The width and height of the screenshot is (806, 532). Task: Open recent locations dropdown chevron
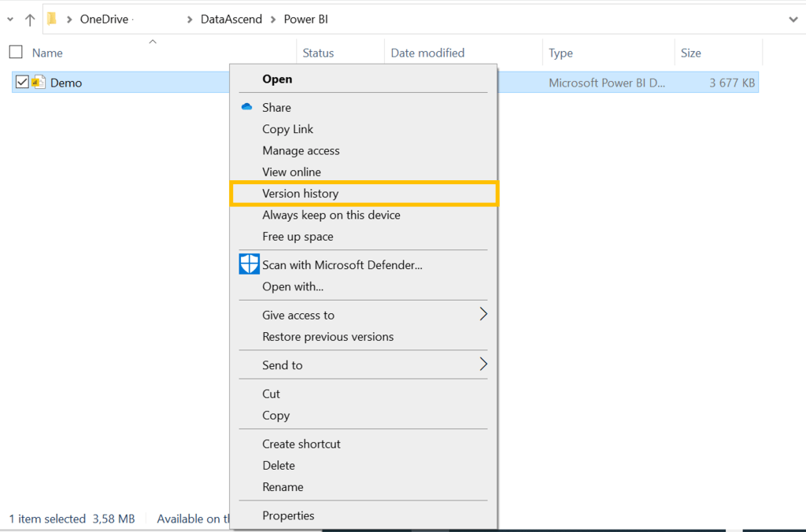pos(9,19)
